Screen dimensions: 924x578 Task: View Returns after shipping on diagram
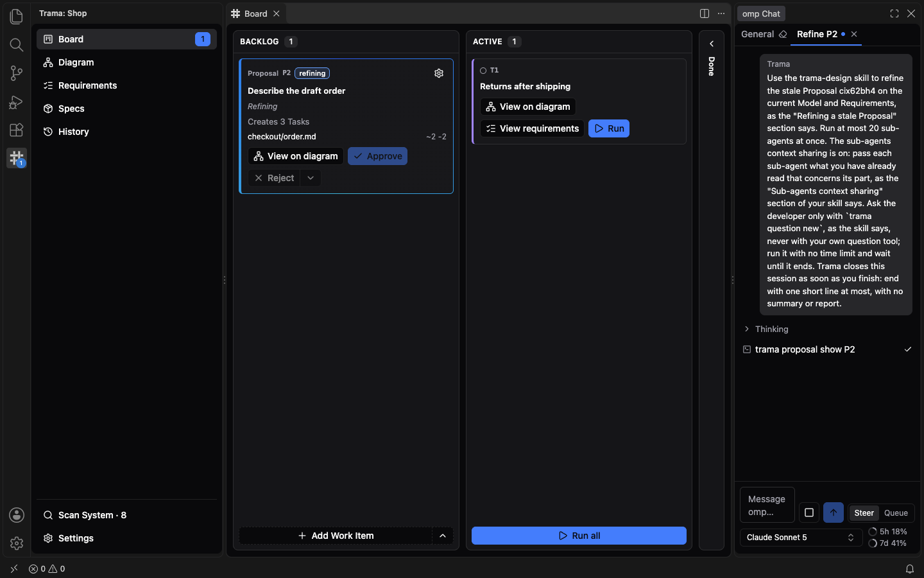pyautogui.click(x=527, y=107)
